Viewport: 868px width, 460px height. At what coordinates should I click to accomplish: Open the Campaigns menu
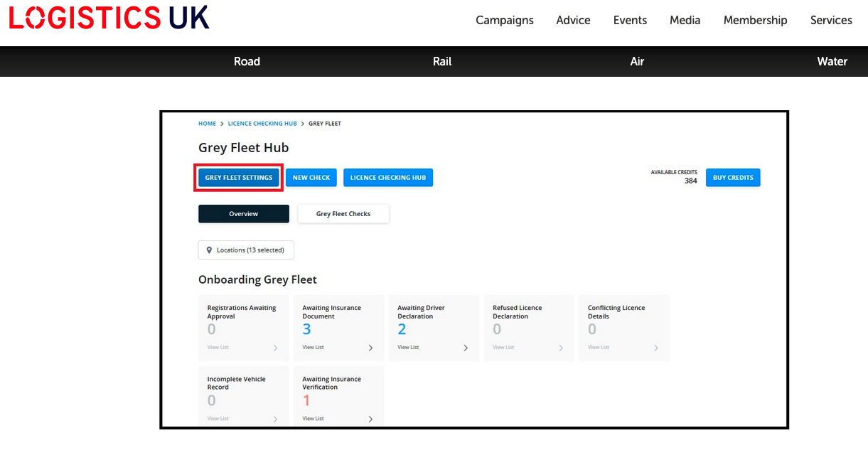tap(504, 20)
